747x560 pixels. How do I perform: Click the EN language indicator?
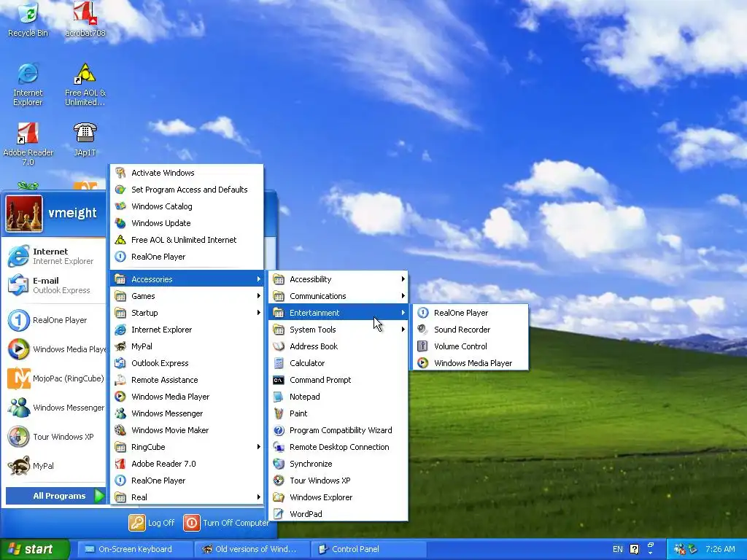click(617, 549)
